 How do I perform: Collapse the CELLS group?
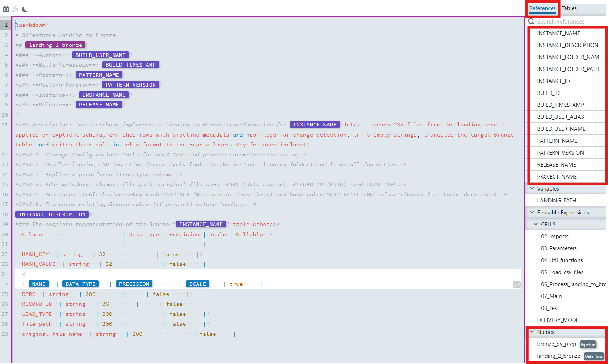[x=536, y=224]
